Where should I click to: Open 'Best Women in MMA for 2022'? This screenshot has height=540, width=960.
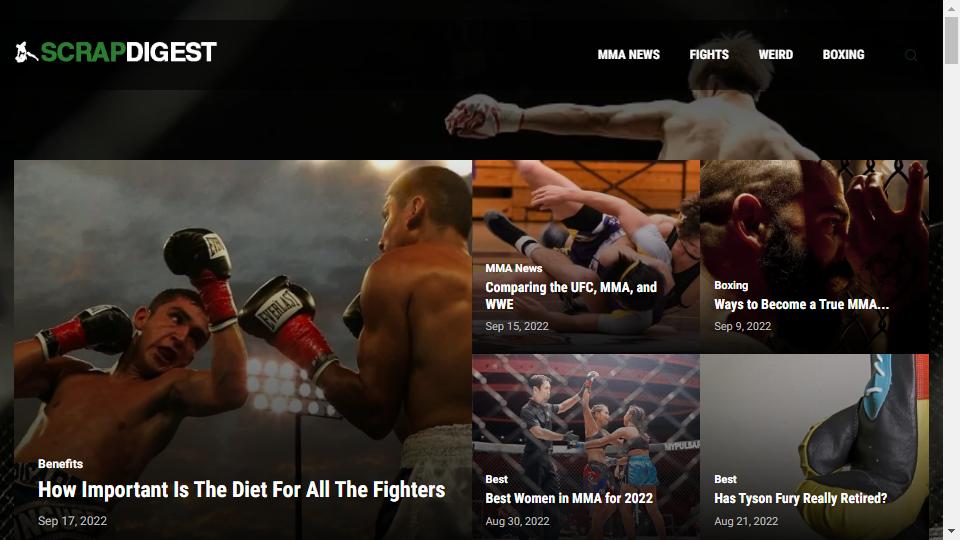(569, 498)
